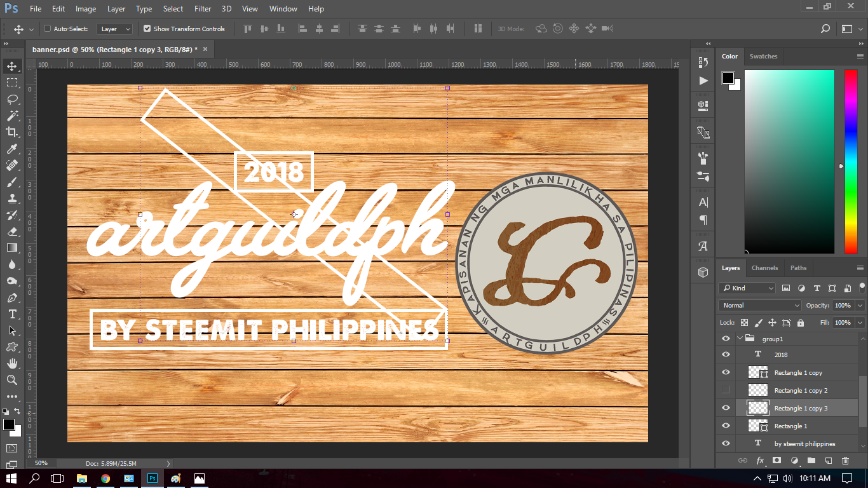868x488 pixels.
Task: Open Chrome from the Windows taskbar
Action: pyautogui.click(x=105, y=478)
